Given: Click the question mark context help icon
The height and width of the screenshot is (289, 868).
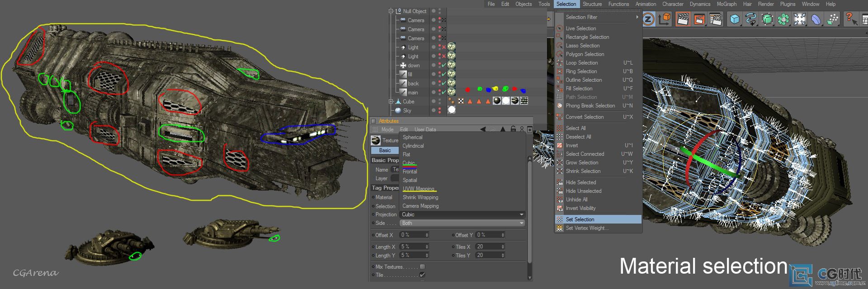Looking at the screenshot, I should tap(851, 19).
